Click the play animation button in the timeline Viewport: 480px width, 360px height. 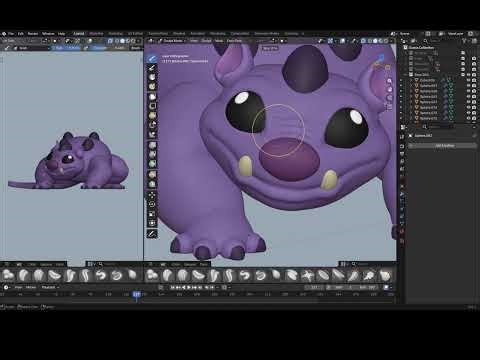coord(189,287)
